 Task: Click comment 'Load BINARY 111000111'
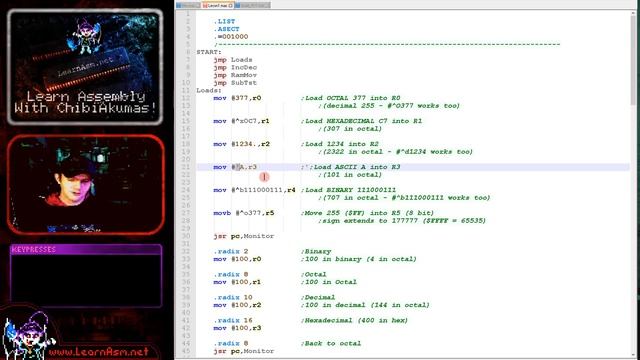(x=349, y=190)
